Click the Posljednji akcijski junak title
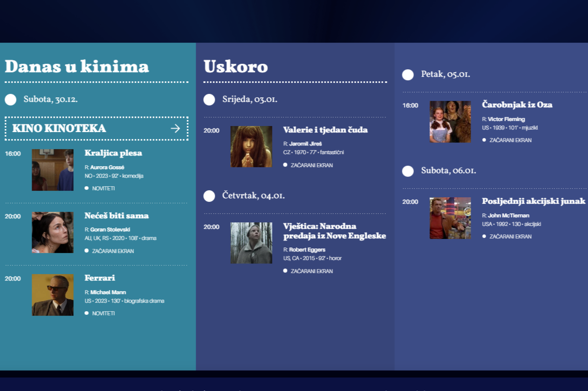 (x=533, y=201)
